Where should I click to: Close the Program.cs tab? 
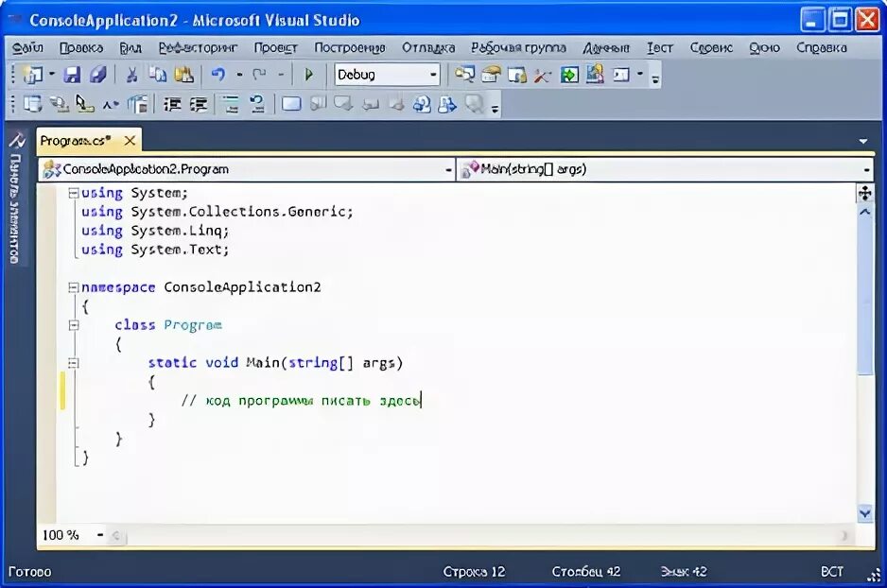point(130,141)
